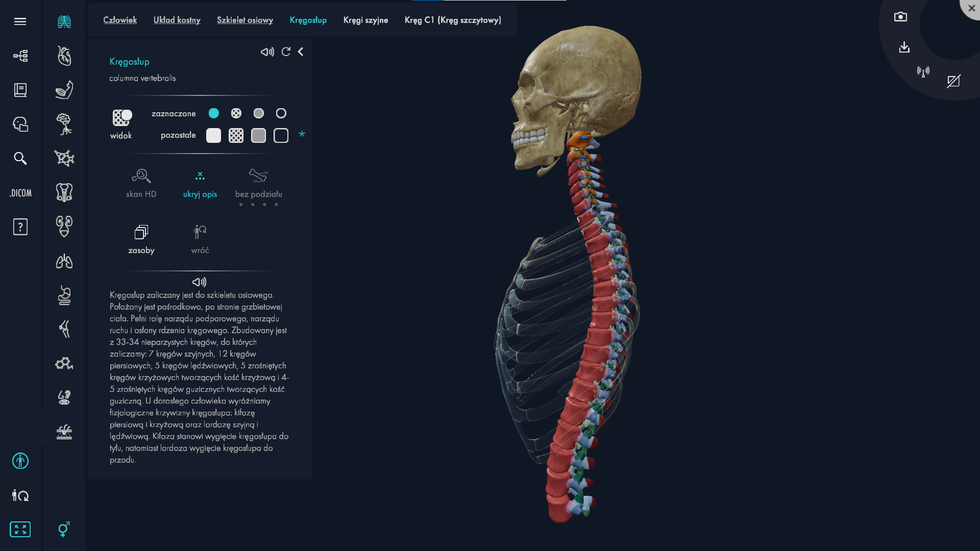
Task: Click the columna vertebralis Latin name
Action: coord(142,78)
